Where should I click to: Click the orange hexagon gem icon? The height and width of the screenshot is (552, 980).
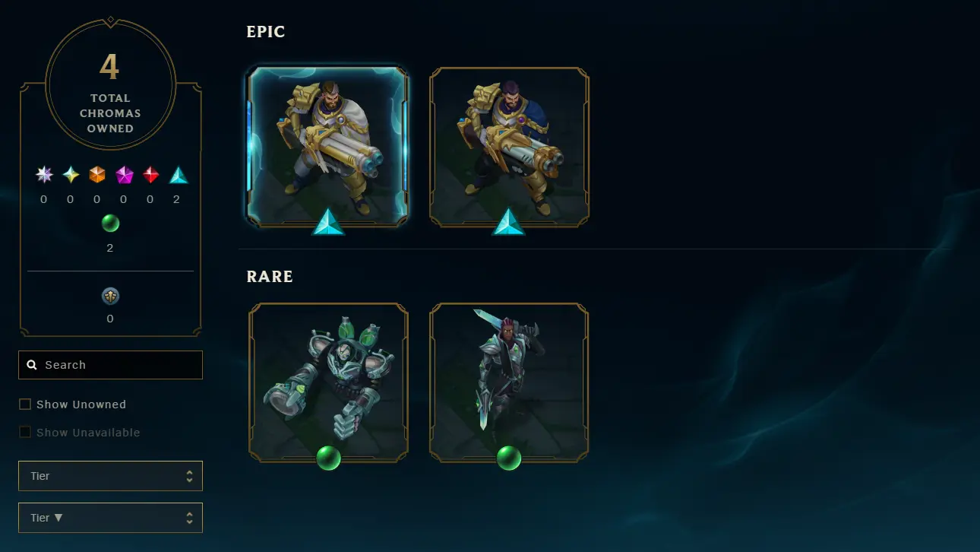pos(97,175)
